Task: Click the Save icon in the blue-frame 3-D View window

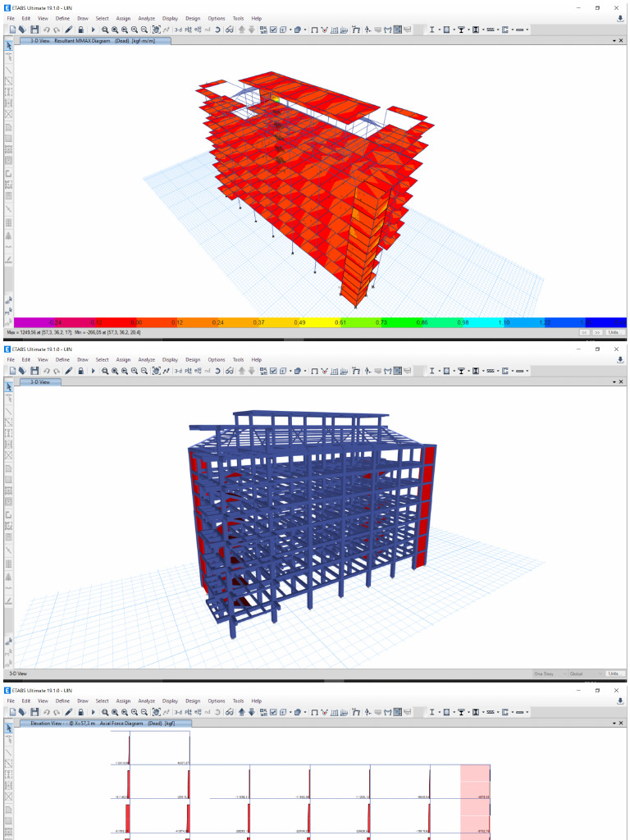Action: tap(34, 371)
